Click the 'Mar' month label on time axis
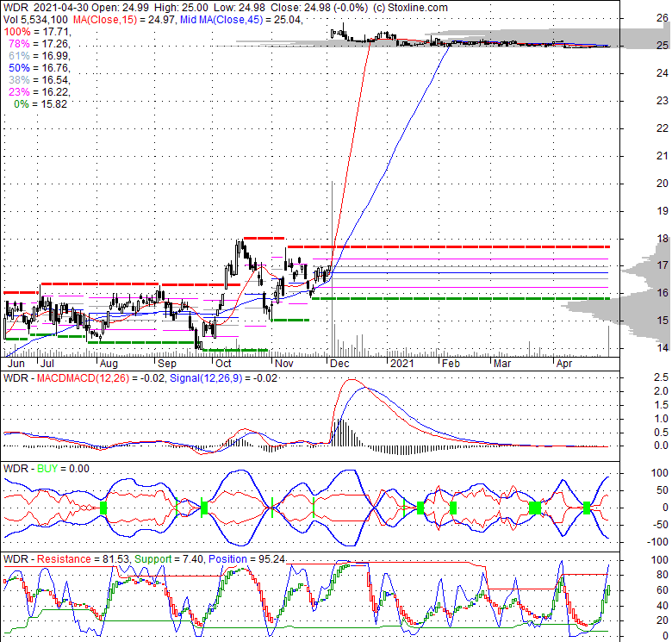The image size is (672, 642). tap(502, 364)
